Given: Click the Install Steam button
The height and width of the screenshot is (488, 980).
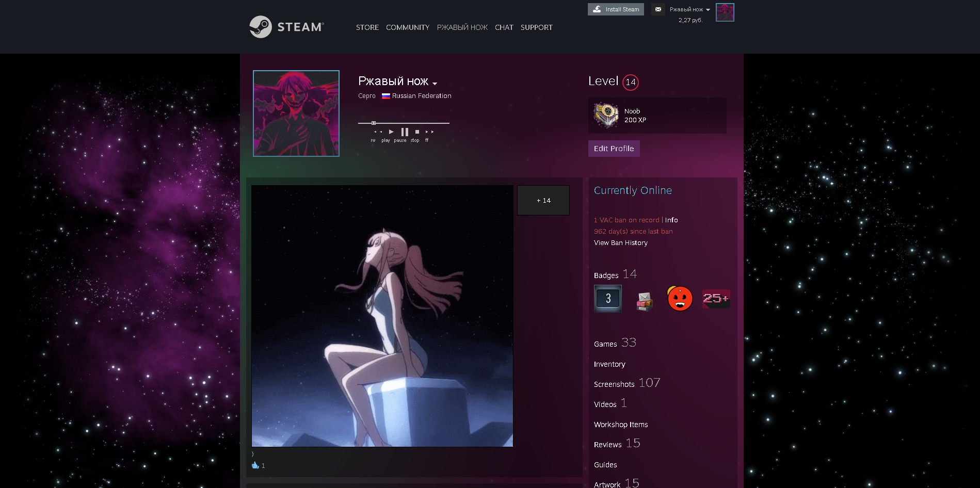Looking at the screenshot, I should 616,9.
